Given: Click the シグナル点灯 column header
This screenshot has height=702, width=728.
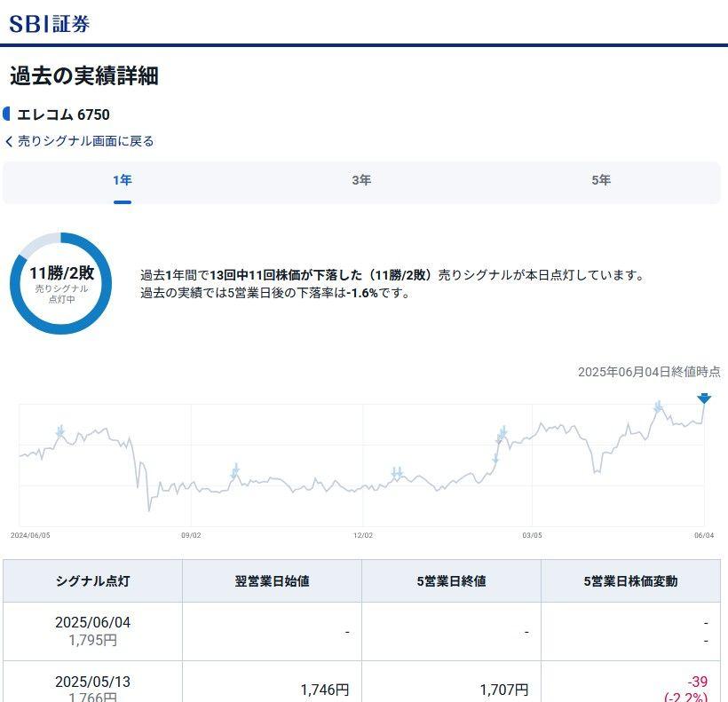Looking at the screenshot, I should [92, 581].
